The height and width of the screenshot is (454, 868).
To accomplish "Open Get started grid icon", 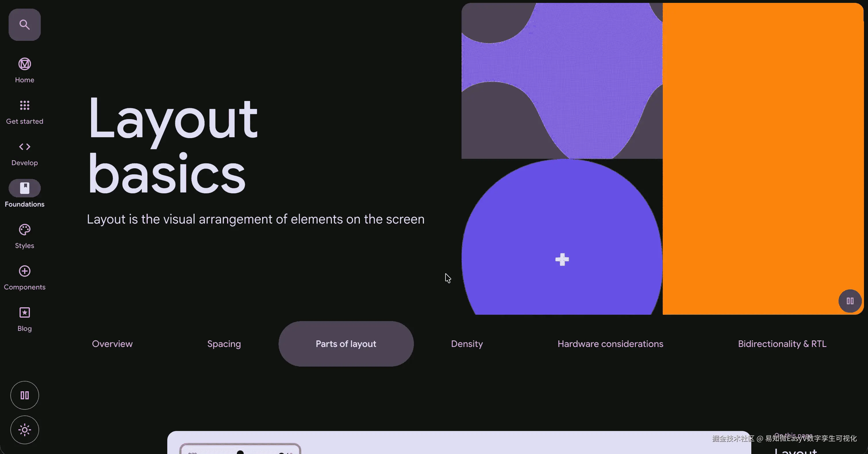I will pos(25,105).
